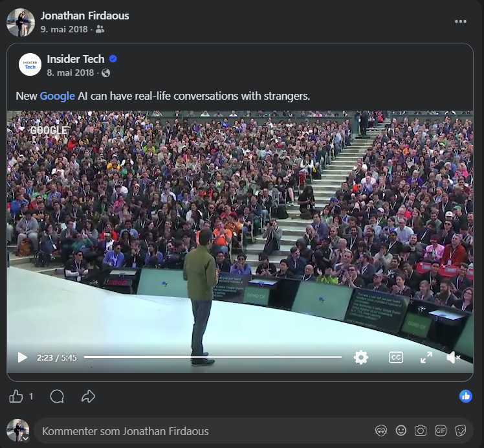Screen dimensions: 484x448
Task: Click the public globe audience icon
Action: 106,73
